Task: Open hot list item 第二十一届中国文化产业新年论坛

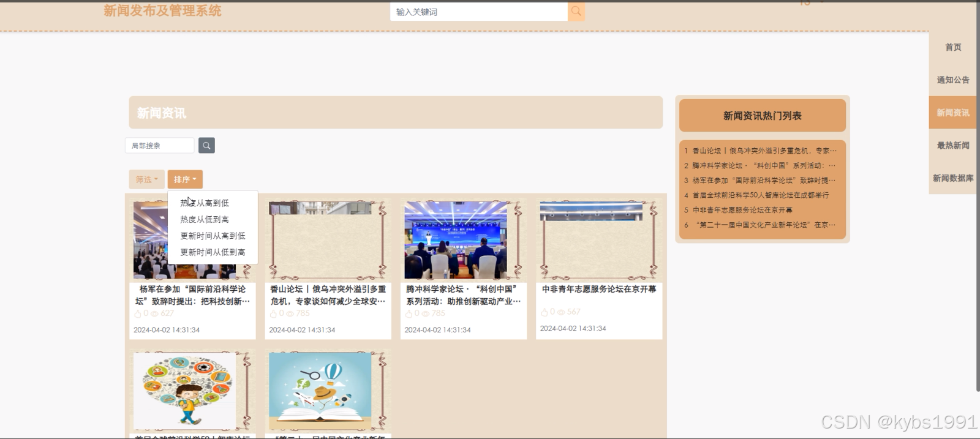Action: click(760, 225)
